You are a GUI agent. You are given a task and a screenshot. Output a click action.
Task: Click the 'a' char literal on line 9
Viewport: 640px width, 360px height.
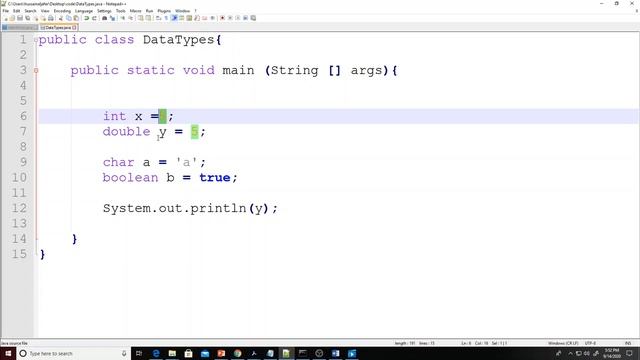(187, 162)
